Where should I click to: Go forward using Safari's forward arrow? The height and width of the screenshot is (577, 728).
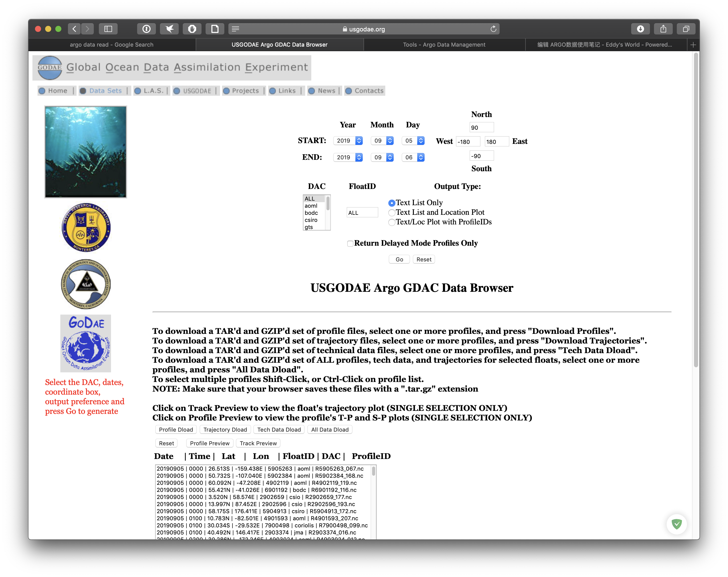(x=87, y=29)
